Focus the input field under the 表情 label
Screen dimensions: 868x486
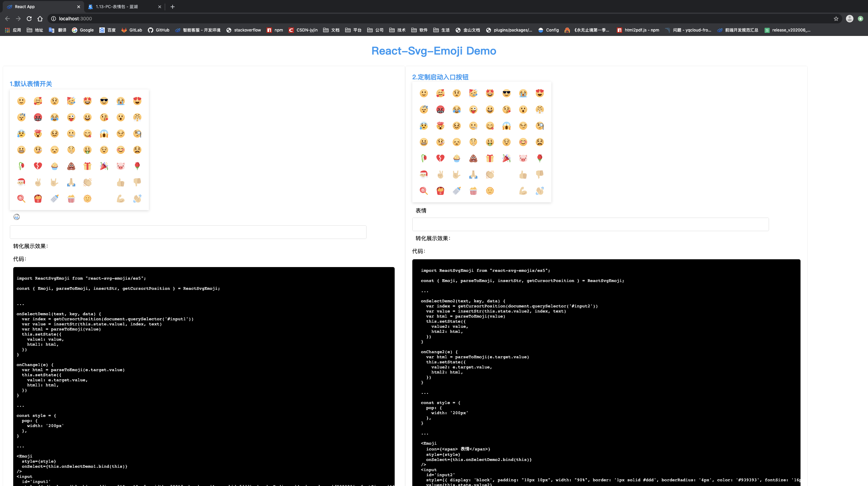590,224
